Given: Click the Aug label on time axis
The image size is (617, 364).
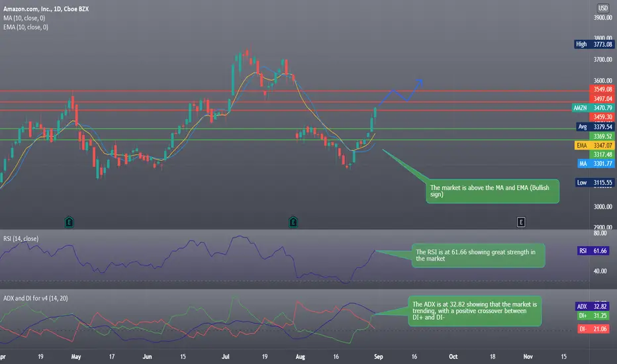Looking at the screenshot, I should [x=301, y=357].
